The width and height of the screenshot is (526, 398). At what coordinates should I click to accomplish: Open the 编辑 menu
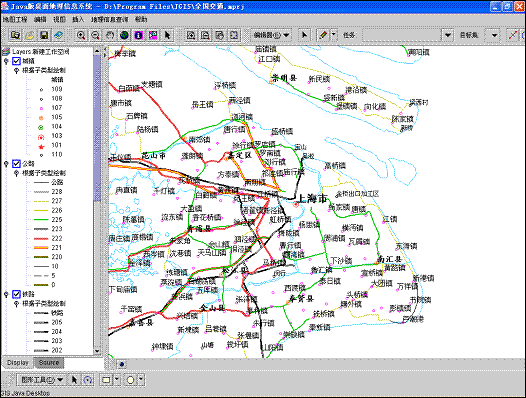(x=40, y=19)
